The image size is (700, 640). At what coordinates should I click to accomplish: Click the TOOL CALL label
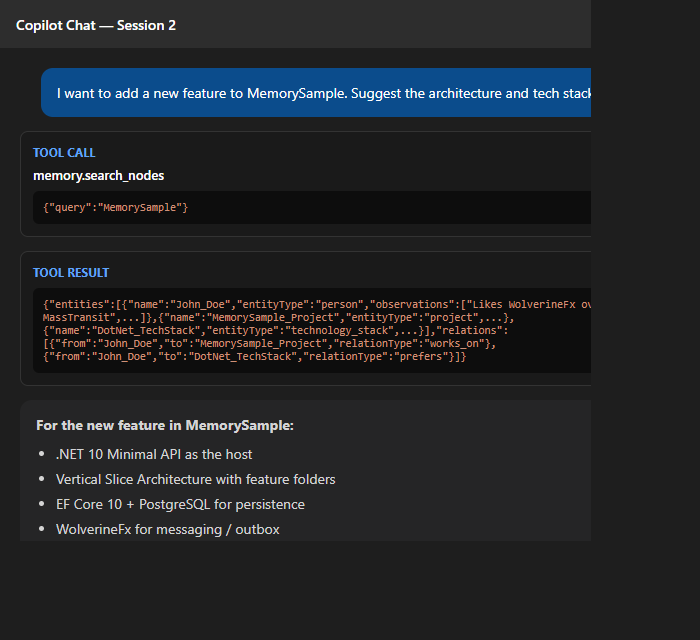64,153
